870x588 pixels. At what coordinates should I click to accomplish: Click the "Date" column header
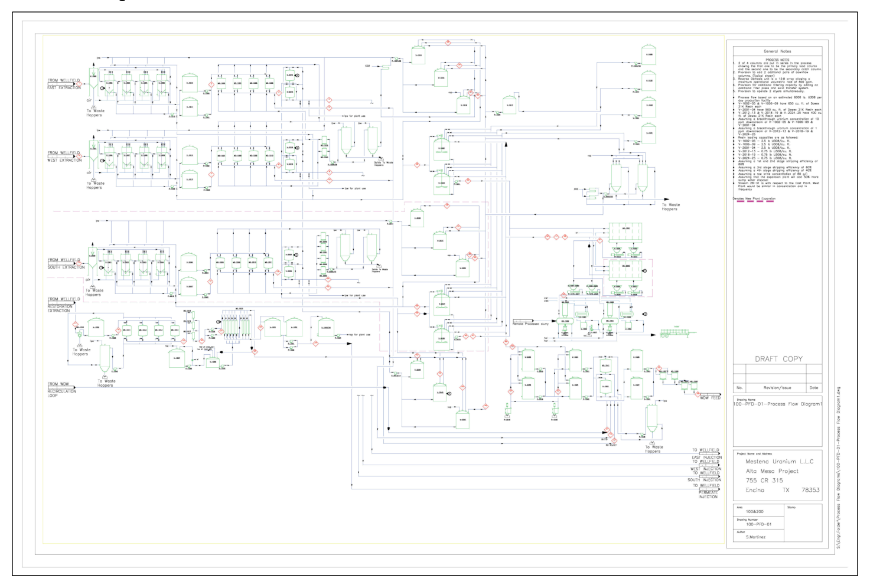pos(814,388)
